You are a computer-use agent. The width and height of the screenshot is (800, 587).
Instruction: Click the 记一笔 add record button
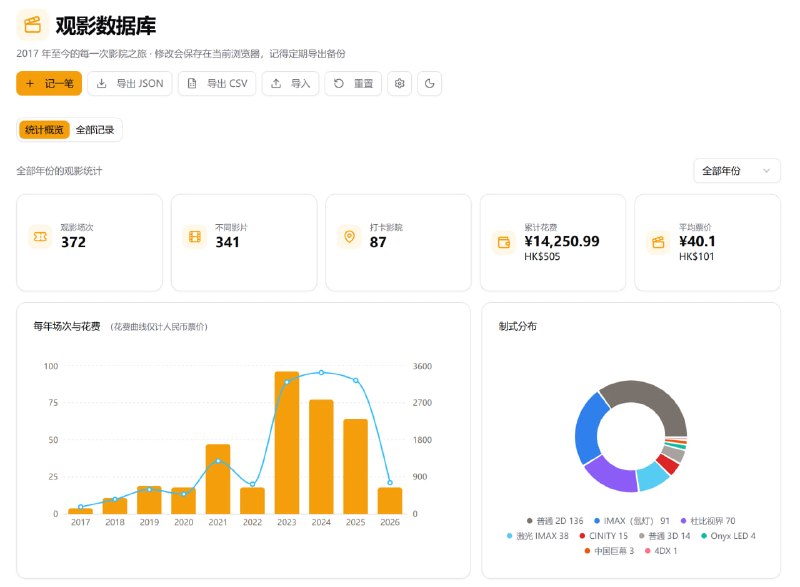tap(49, 83)
